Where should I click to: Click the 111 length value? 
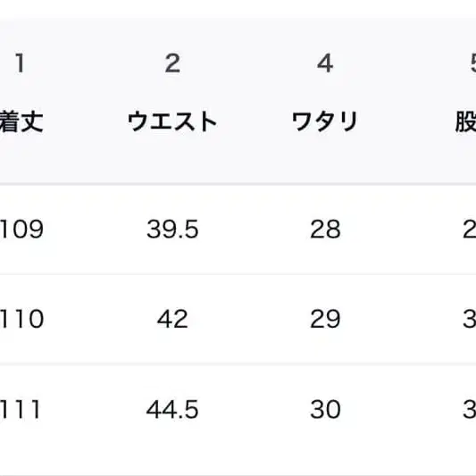[x=20, y=409]
